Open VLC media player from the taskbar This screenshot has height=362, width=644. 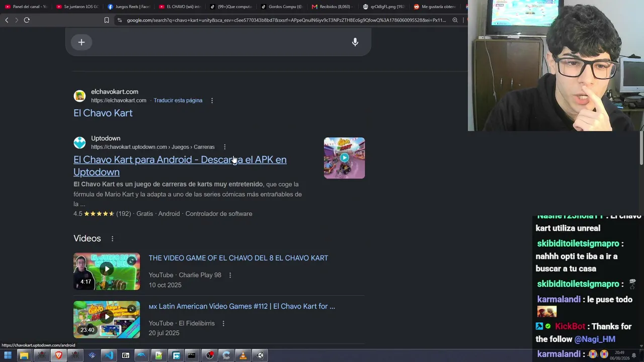pos(243,355)
